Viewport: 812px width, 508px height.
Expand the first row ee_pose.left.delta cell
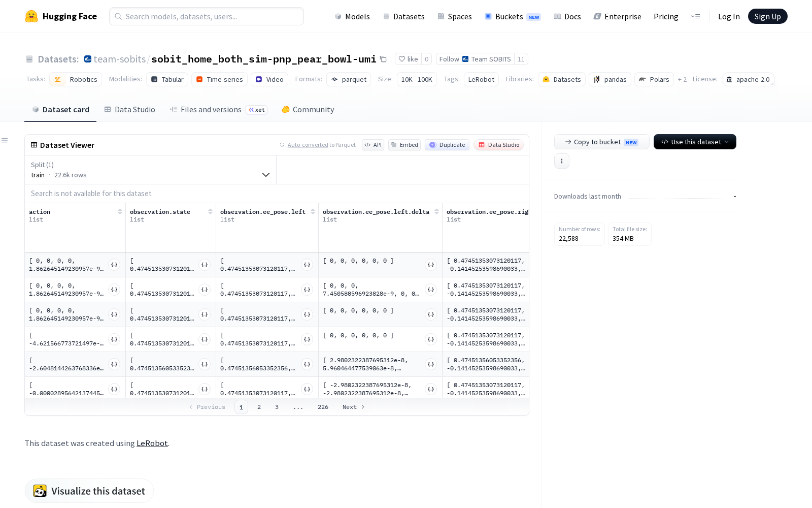pos(431,265)
